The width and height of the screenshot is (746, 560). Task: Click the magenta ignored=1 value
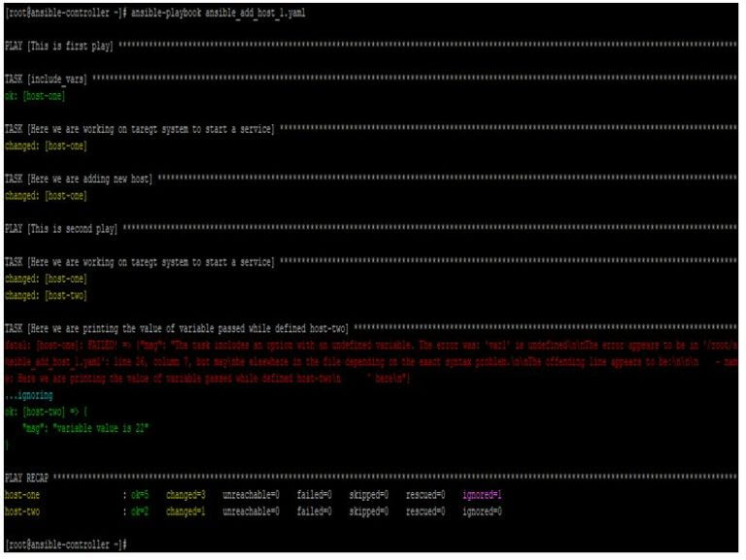click(482, 495)
